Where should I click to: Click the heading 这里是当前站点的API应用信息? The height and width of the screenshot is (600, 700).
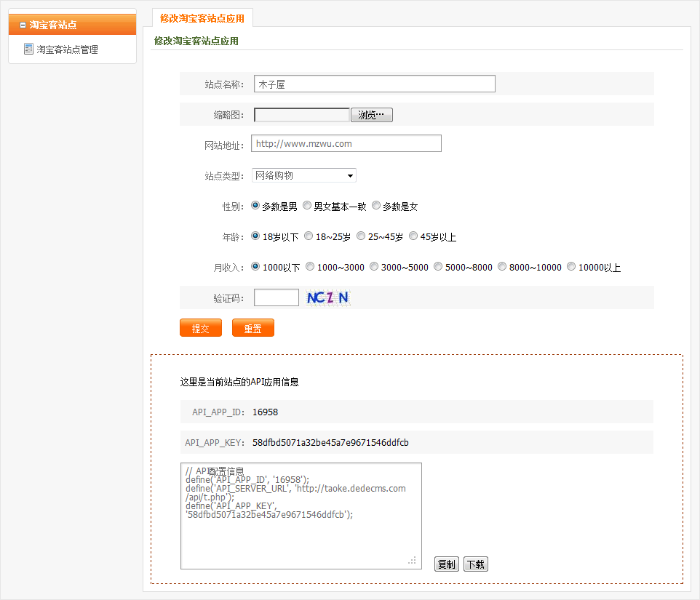[239, 382]
